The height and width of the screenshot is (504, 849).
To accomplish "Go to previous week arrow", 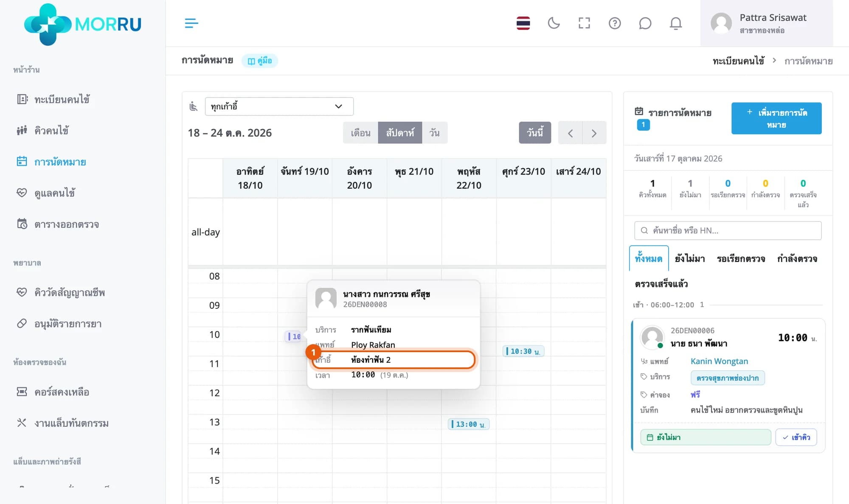I will (570, 133).
